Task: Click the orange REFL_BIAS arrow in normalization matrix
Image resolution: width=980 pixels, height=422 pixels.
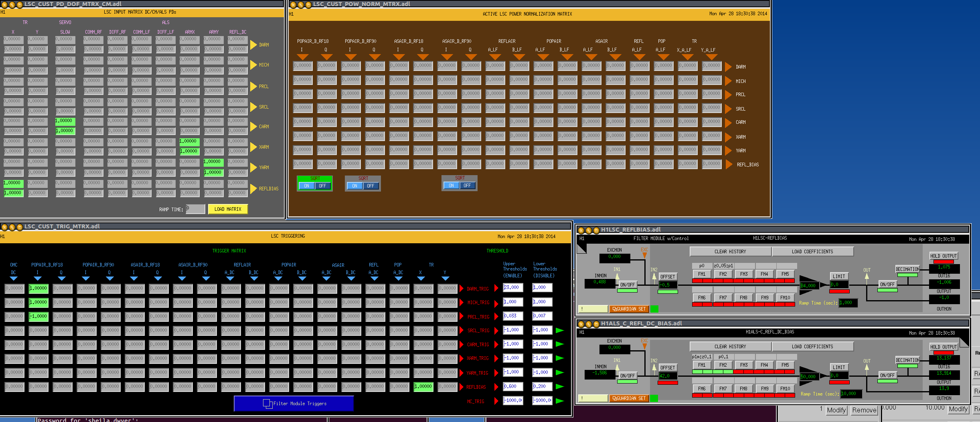Action: tap(729, 164)
